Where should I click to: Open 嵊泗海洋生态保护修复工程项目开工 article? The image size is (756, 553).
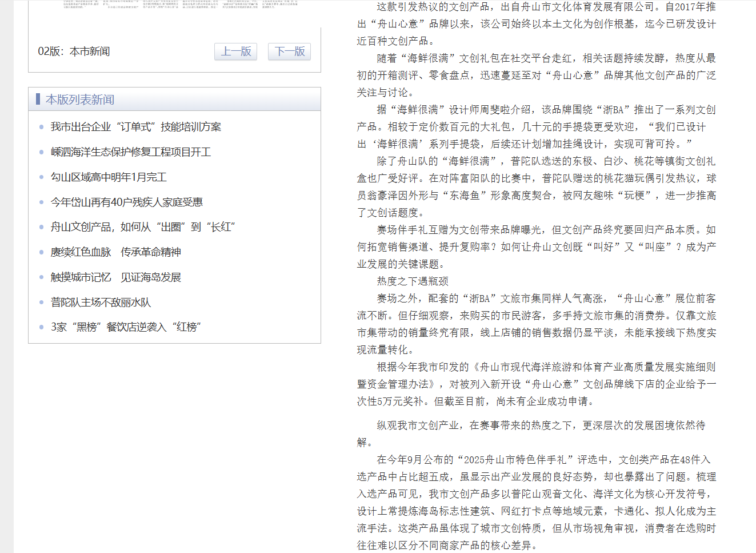(131, 152)
